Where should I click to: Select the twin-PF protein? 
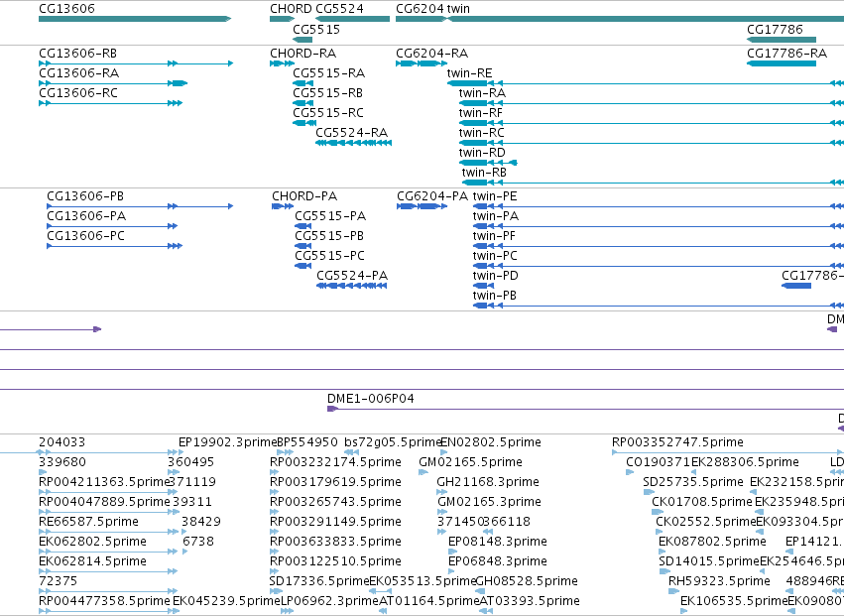click(494, 236)
